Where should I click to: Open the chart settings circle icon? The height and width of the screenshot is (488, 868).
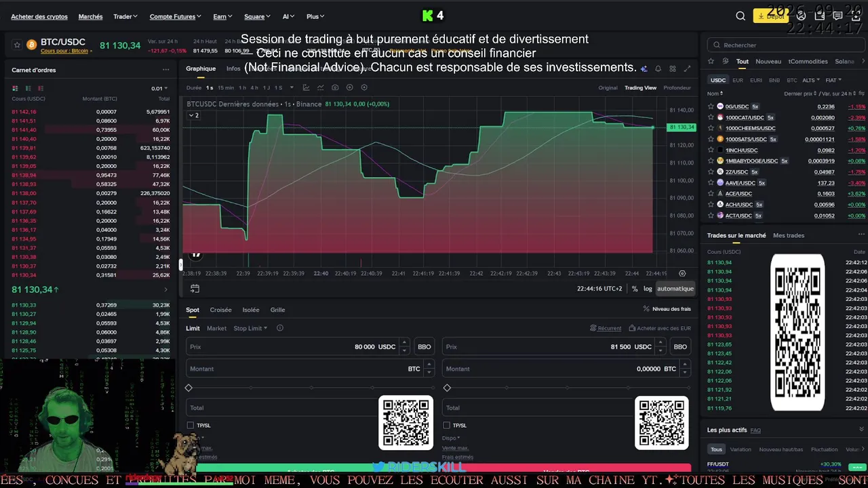point(364,87)
